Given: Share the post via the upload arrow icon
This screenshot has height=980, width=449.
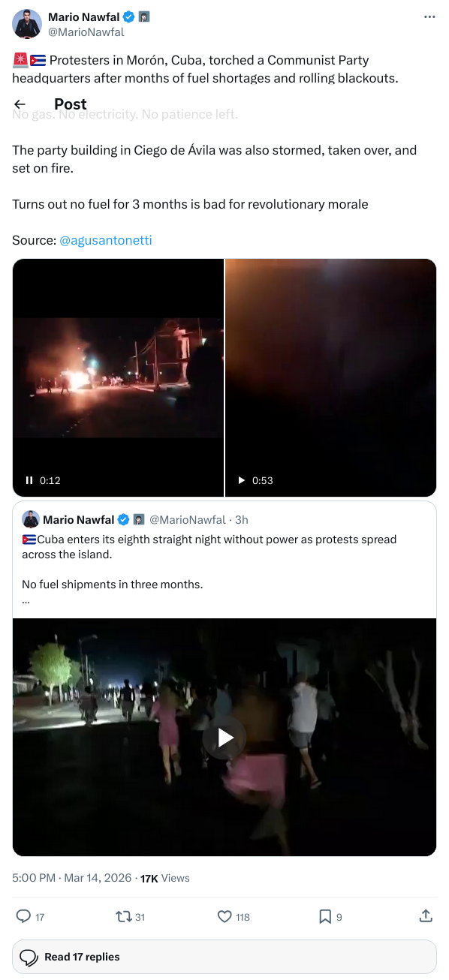Looking at the screenshot, I should (425, 915).
